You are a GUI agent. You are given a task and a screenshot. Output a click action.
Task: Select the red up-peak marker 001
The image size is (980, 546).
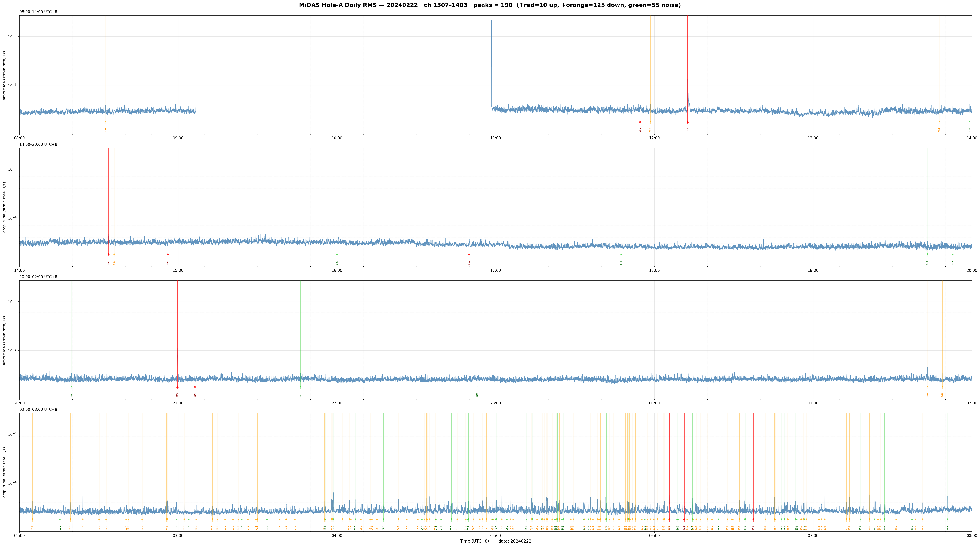tap(640, 122)
